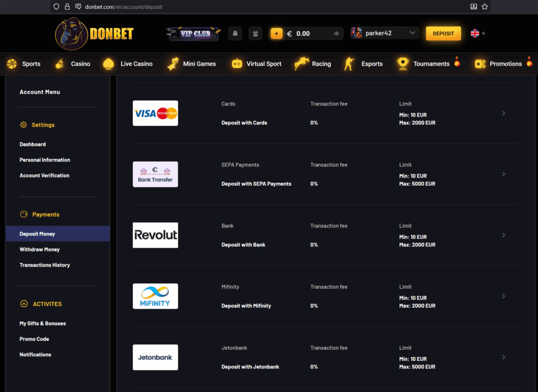The height and width of the screenshot is (392, 538).
Task: Open the Racing section via its horse icon
Action: 301,63
